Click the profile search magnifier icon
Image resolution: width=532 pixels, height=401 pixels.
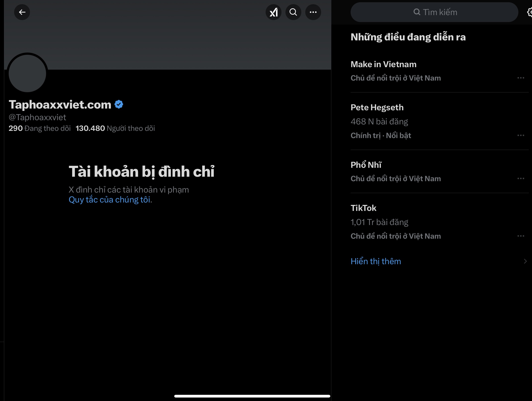tap(293, 12)
